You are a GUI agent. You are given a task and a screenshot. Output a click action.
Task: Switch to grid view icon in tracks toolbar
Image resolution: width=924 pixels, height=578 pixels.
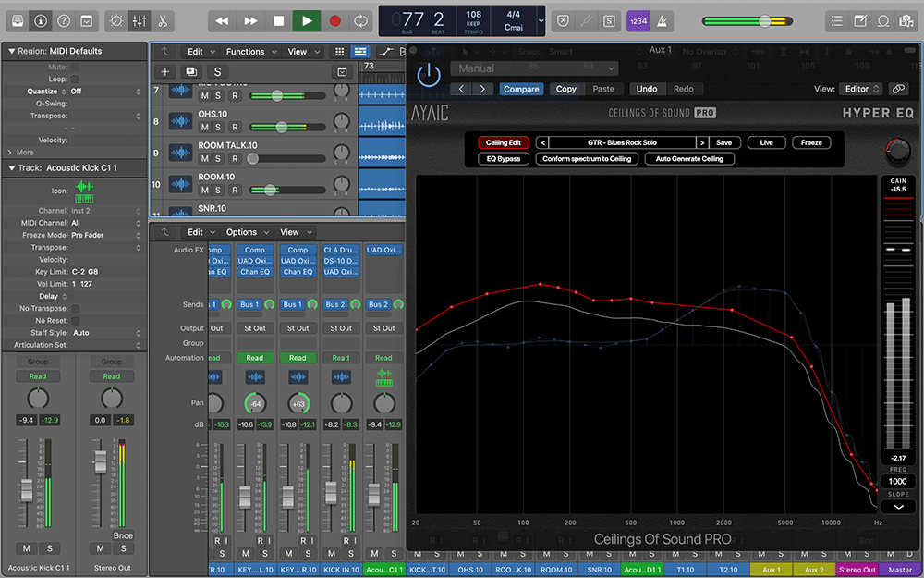pyautogui.click(x=339, y=52)
